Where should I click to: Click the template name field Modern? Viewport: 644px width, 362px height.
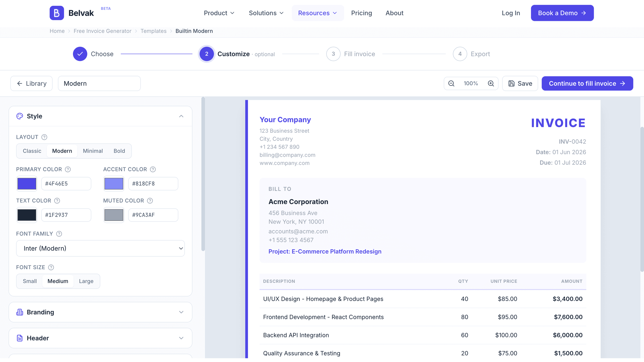pos(99,84)
